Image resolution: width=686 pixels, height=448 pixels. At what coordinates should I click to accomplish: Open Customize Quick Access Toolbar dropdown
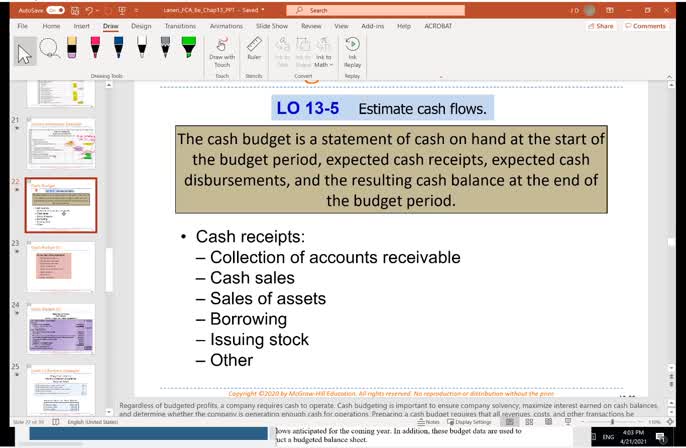tap(136, 10)
